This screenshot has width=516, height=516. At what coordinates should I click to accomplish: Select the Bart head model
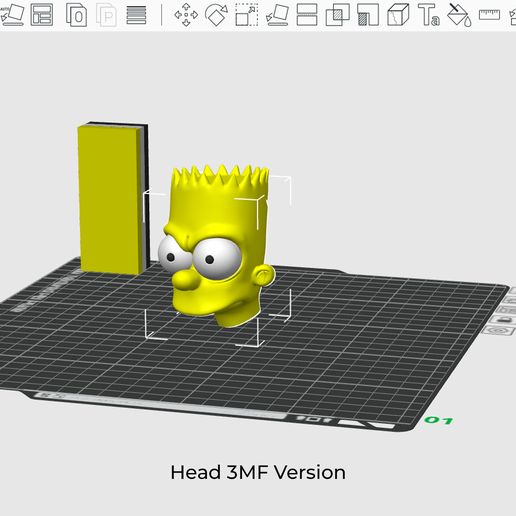click(x=217, y=246)
